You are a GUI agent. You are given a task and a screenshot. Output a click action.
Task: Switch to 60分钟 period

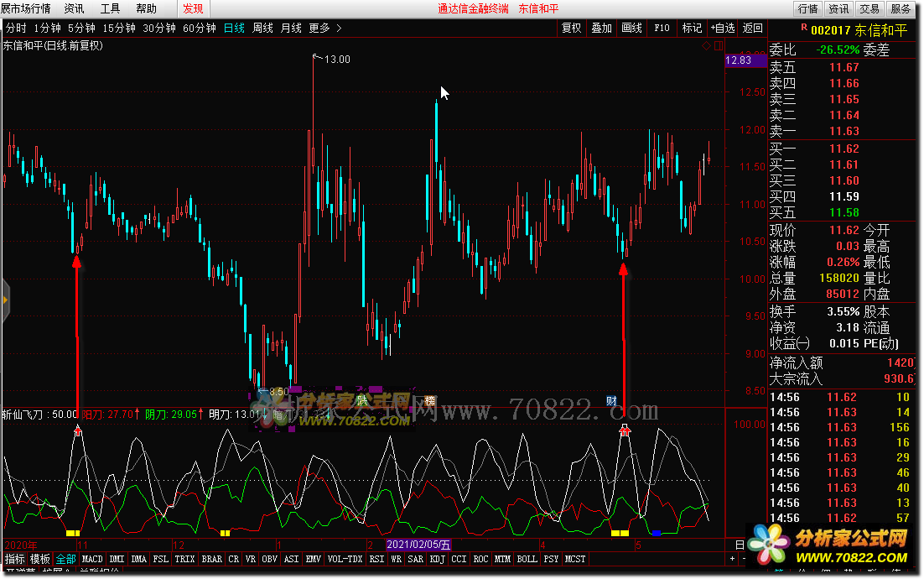click(200, 28)
